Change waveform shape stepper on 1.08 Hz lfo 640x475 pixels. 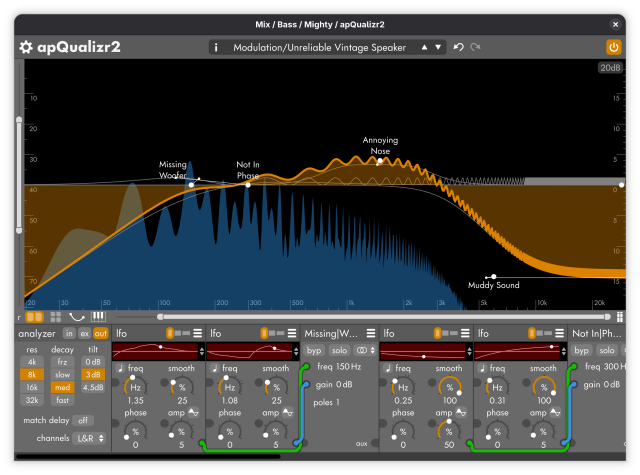click(x=296, y=351)
